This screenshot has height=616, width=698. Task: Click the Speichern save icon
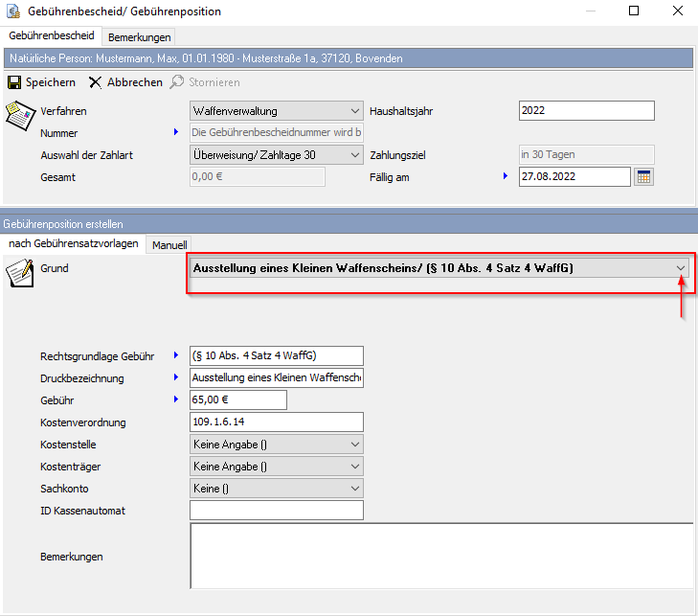[14, 82]
